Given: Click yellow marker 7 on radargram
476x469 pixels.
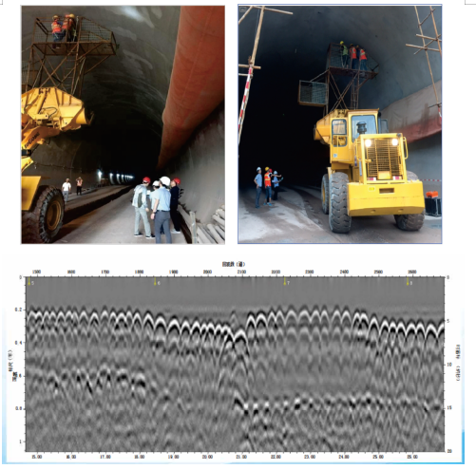Looking at the screenshot, I should [x=285, y=281].
